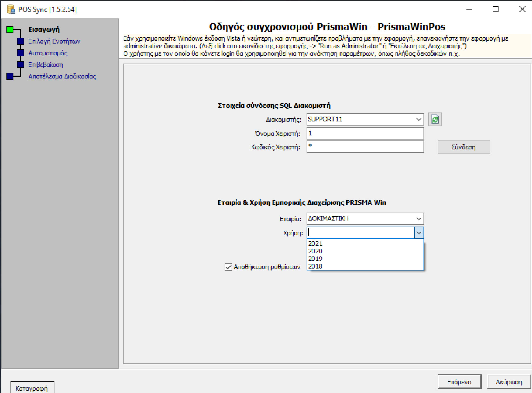
Task: Click into the Κωδικός Χειριστή password field
Action: click(365, 147)
